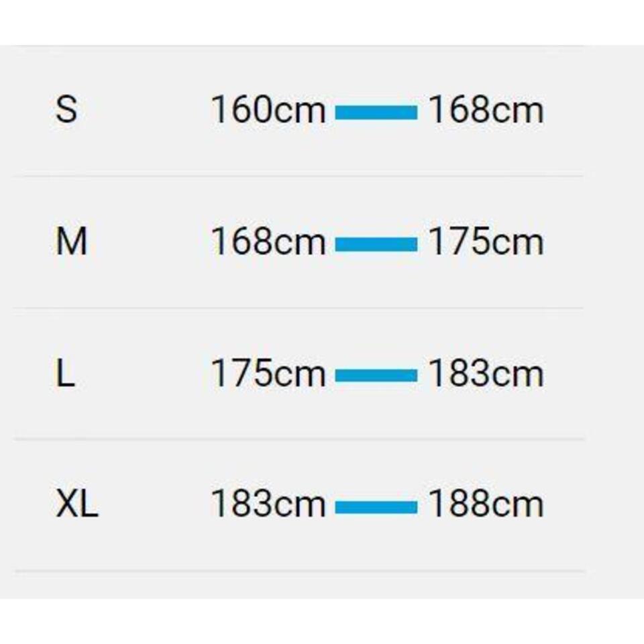Click the divider line below the S row

click(x=299, y=176)
